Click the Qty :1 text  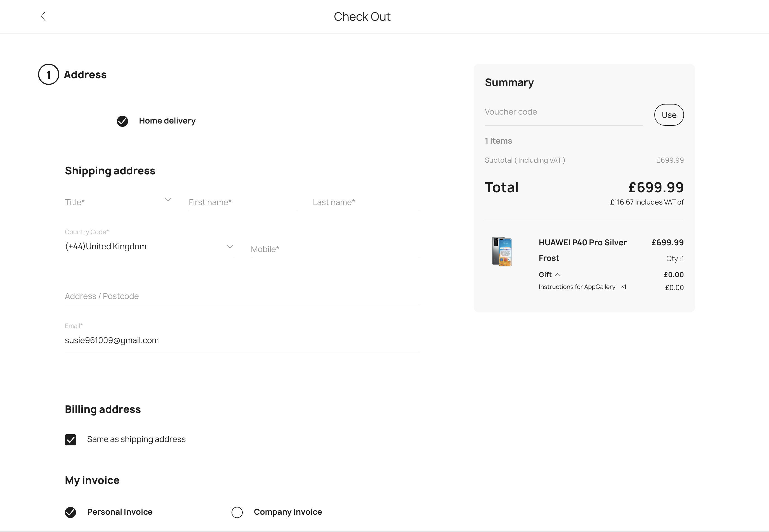pyautogui.click(x=675, y=259)
